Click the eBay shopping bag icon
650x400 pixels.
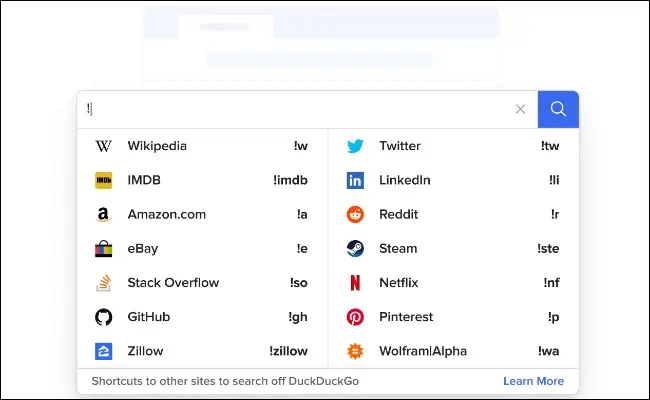[104, 248]
